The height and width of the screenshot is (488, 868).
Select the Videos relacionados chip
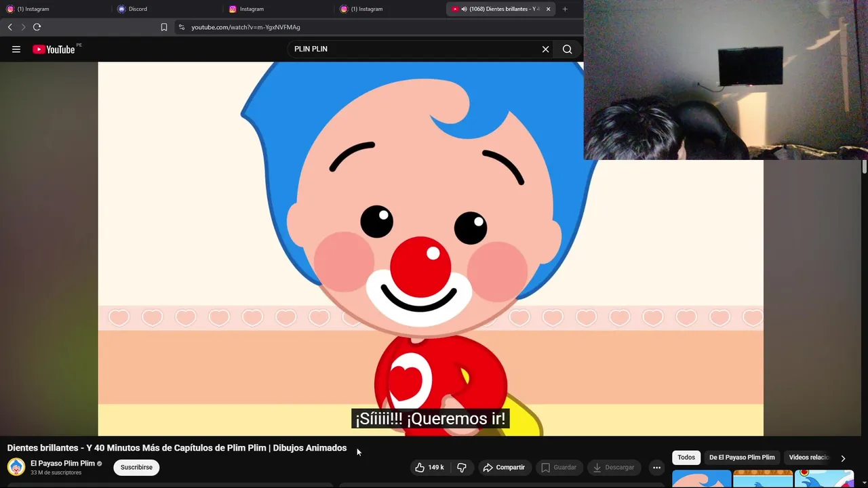click(x=808, y=457)
